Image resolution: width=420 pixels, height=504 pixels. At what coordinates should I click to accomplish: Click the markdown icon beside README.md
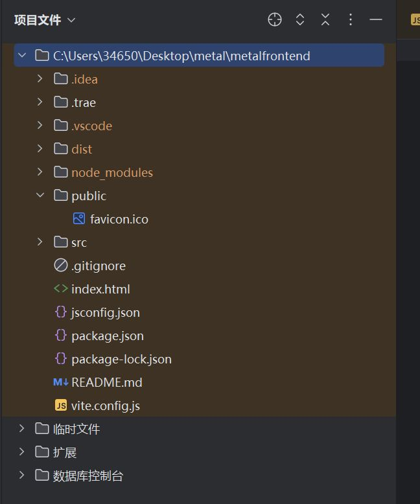61,382
